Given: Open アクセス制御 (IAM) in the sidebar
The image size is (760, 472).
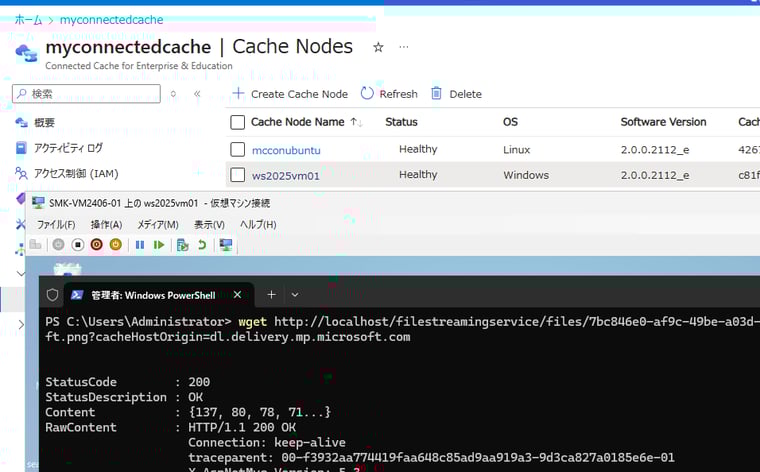Looking at the screenshot, I should [76, 173].
